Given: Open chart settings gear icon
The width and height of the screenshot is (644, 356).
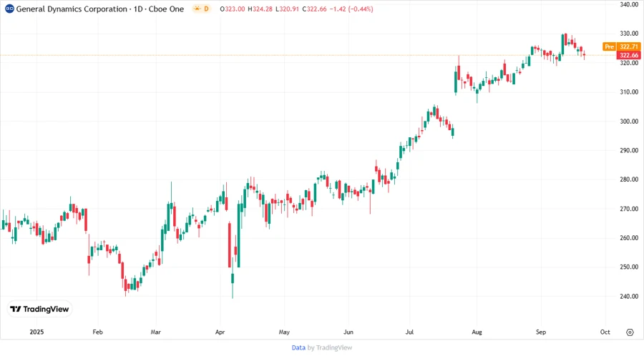Looking at the screenshot, I should [630, 332].
